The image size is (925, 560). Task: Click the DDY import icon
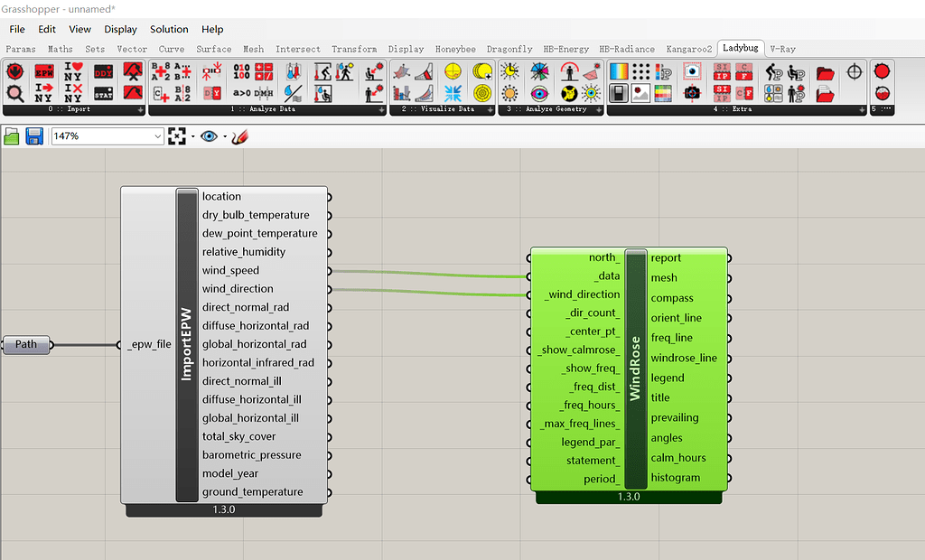pos(103,71)
